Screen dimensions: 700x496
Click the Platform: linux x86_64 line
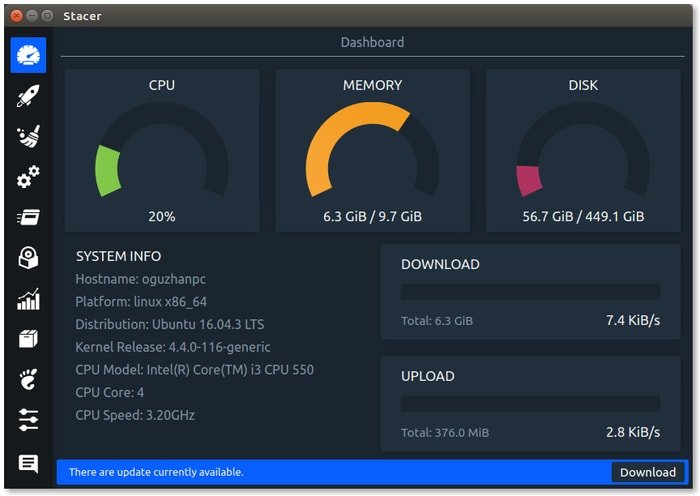[141, 302]
